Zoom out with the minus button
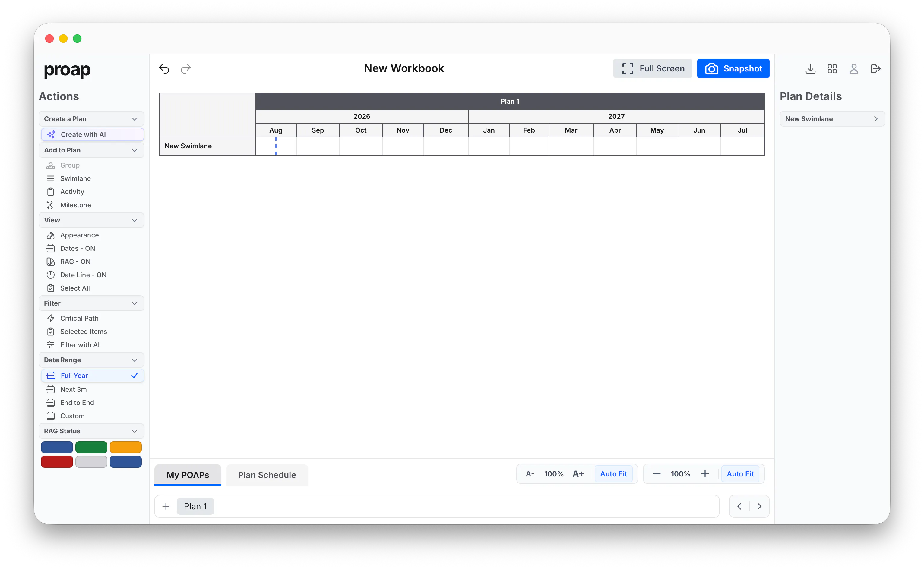Screen dimensions: 924x569 click(656, 474)
